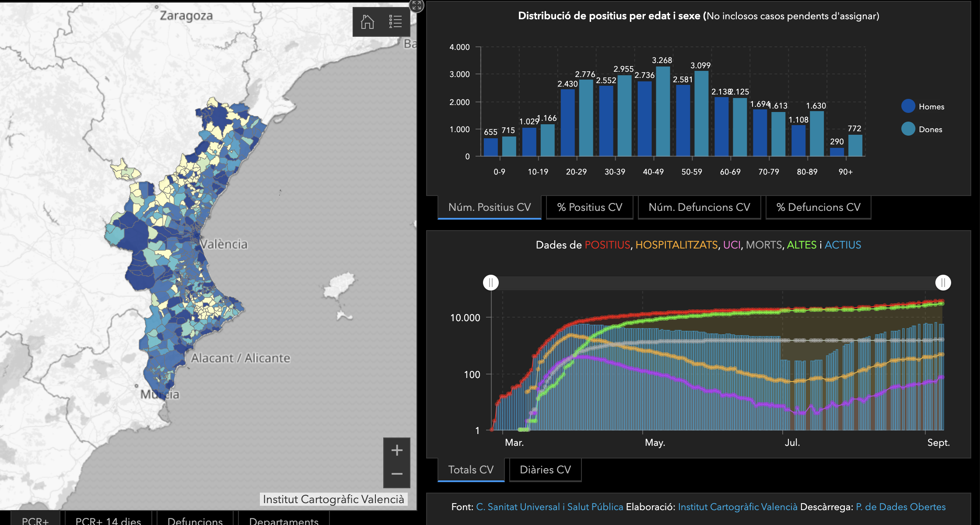Follow the P. de Dades Obertes link
The image size is (980, 525).
[900, 507]
